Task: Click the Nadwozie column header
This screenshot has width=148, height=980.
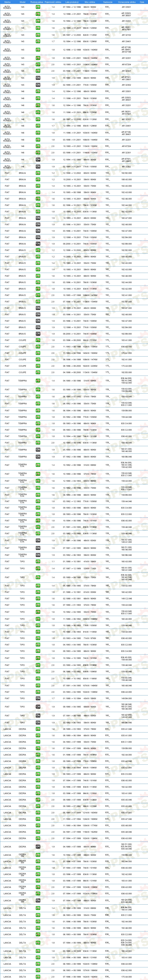Action: pyautogui.click(x=108, y=2)
